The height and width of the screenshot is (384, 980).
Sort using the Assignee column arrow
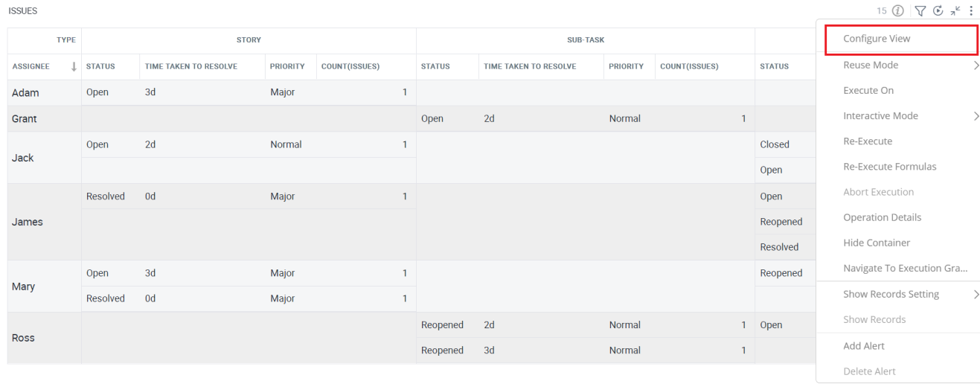(x=74, y=66)
